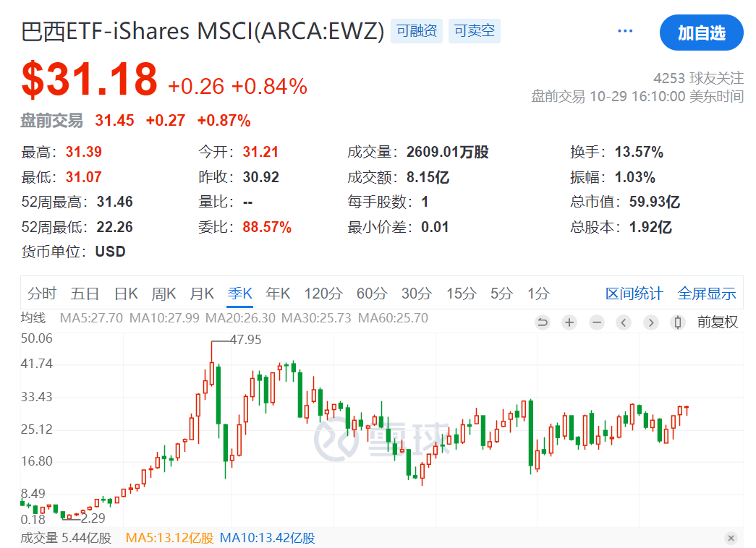Switch to the 分时 chart tab
Viewport: 756px width, 548px height.
(x=42, y=294)
